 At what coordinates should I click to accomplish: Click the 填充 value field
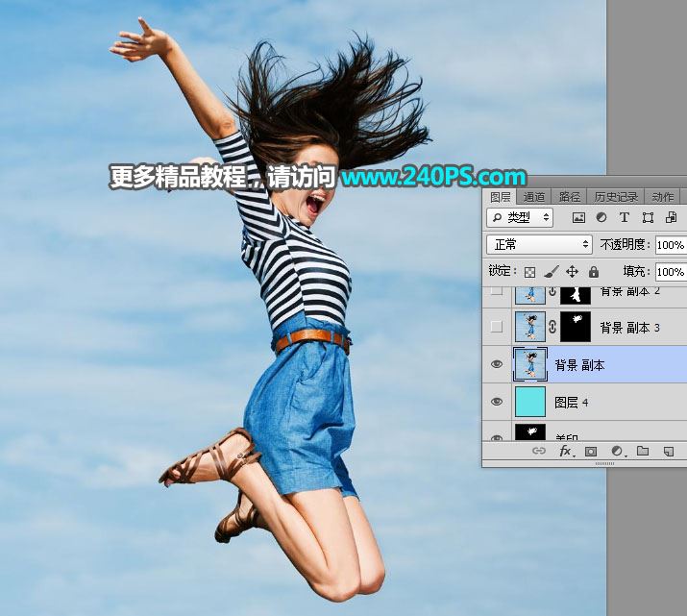pos(671,272)
